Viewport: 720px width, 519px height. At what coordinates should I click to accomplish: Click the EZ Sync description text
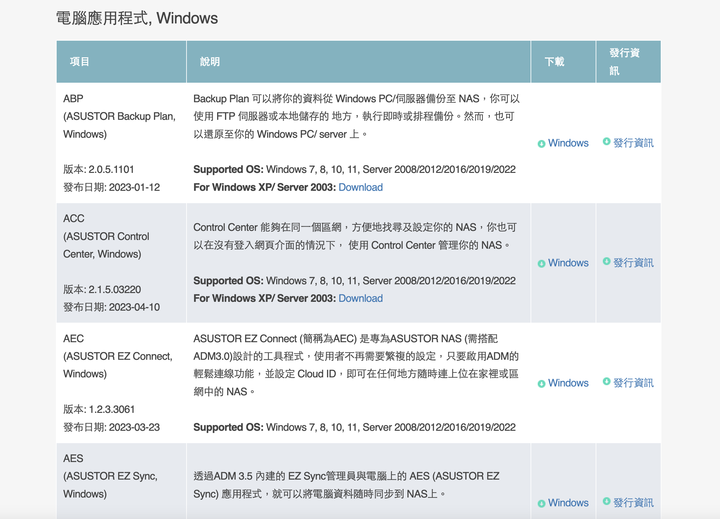click(346, 485)
